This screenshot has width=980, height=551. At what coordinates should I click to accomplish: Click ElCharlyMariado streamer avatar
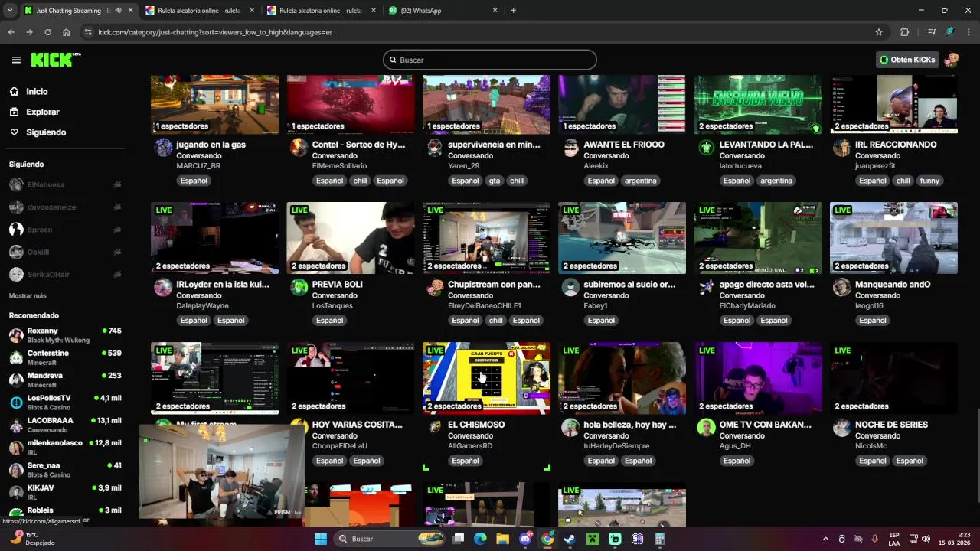(706, 288)
